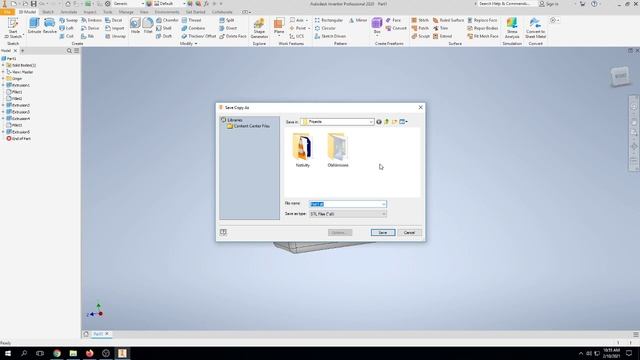The width and height of the screenshot is (640, 360).
Task: Choose the Split tool
Action: [227, 20]
